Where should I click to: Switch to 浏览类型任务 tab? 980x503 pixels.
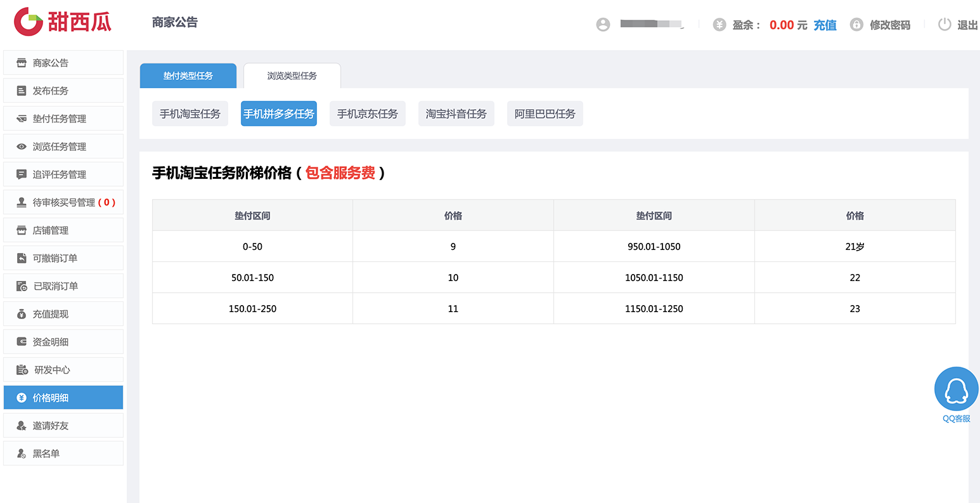pyautogui.click(x=292, y=75)
